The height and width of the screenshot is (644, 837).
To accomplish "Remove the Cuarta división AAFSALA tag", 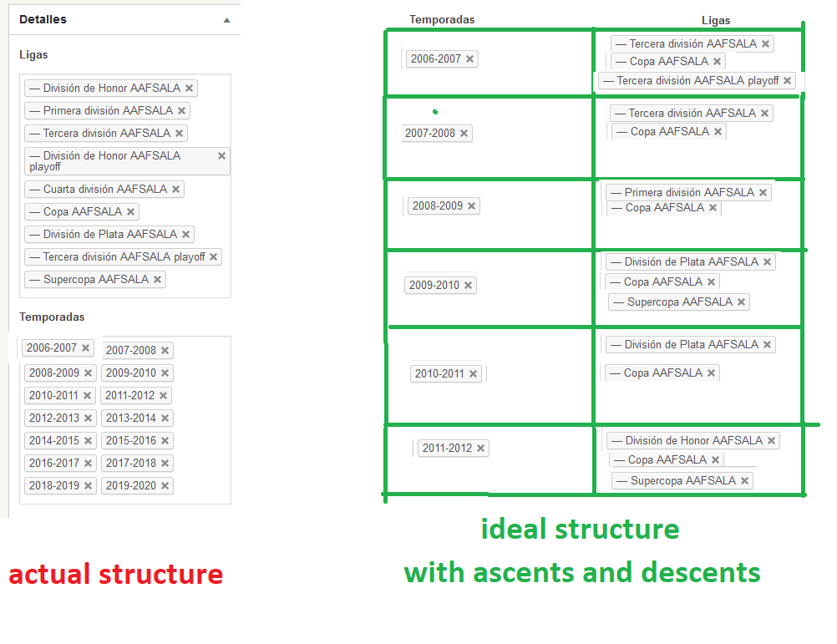I will pyautogui.click(x=175, y=190).
